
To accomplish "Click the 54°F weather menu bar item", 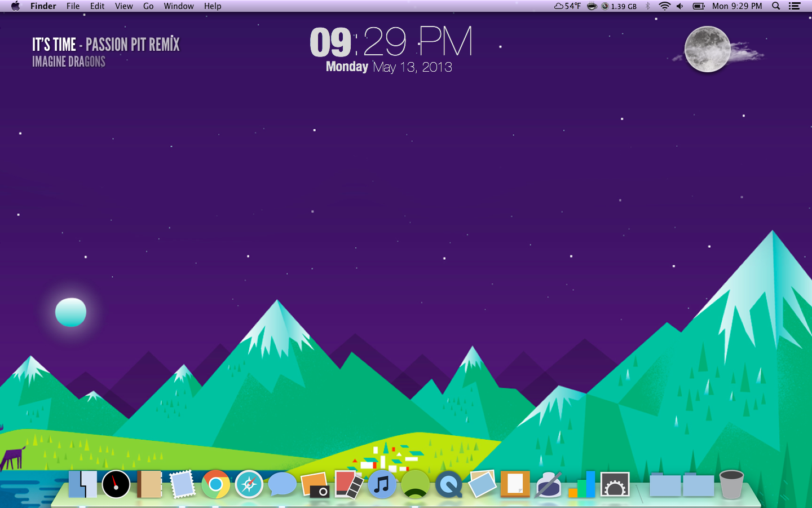I will click(567, 6).
